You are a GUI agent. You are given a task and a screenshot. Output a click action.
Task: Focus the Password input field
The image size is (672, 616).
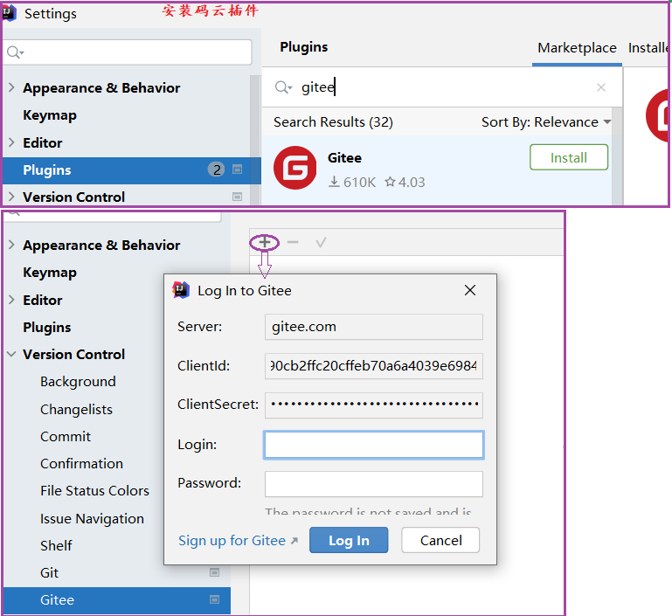(x=373, y=484)
